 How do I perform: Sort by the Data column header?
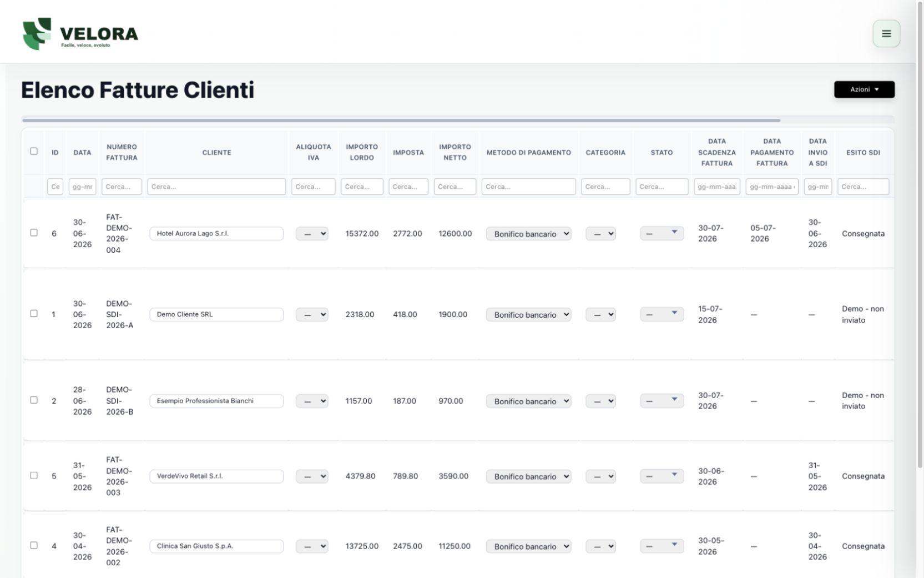pyautogui.click(x=82, y=152)
